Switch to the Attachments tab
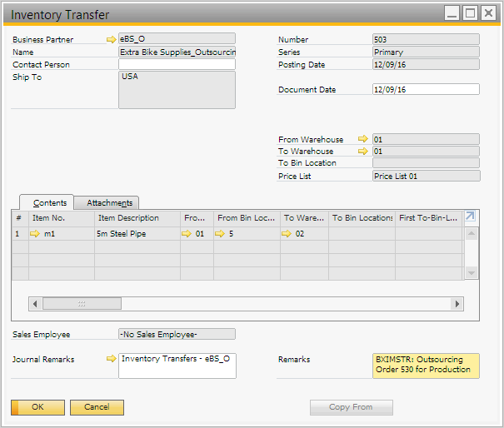The width and height of the screenshot is (504, 428). click(x=109, y=203)
